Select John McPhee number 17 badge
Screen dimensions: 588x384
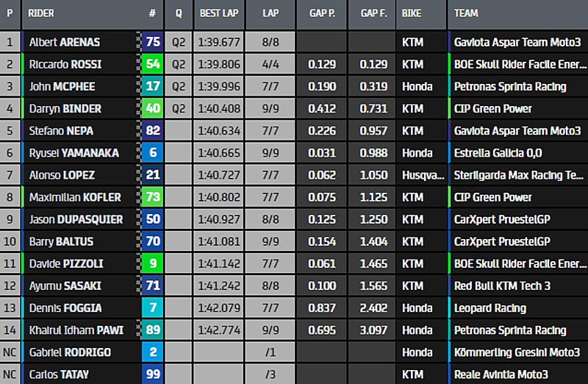click(153, 86)
